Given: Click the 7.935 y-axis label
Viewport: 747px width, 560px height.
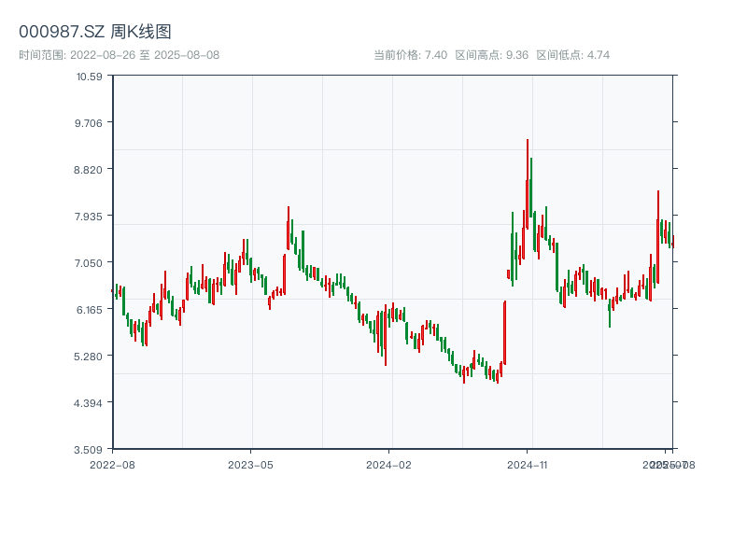Looking at the screenshot, I should (88, 217).
